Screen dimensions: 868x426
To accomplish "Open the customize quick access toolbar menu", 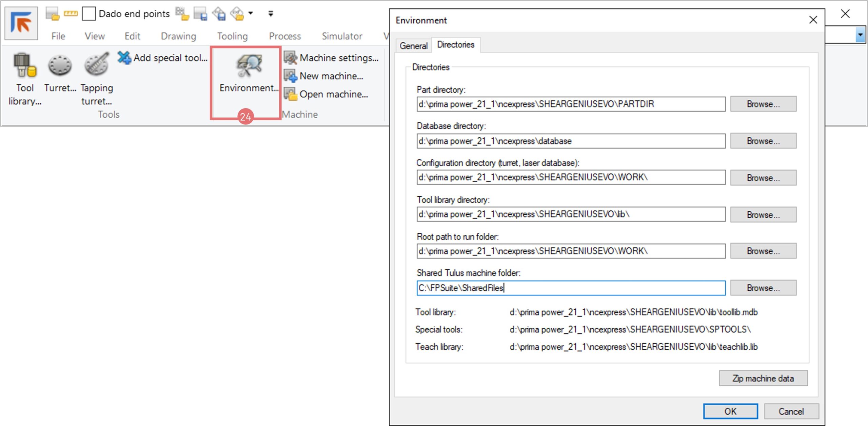I will [x=271, y=14].
